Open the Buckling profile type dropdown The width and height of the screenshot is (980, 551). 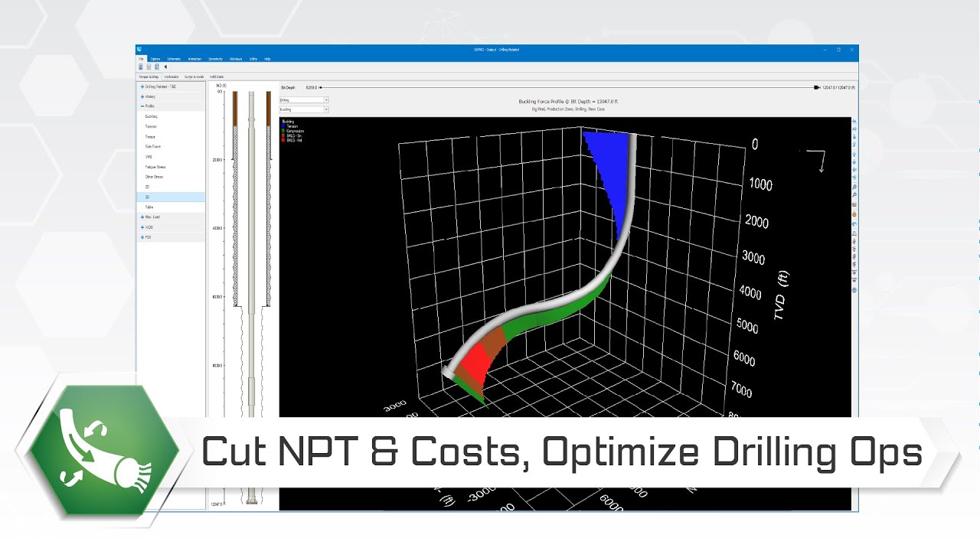pyautogui.click(x=304, y=109)
